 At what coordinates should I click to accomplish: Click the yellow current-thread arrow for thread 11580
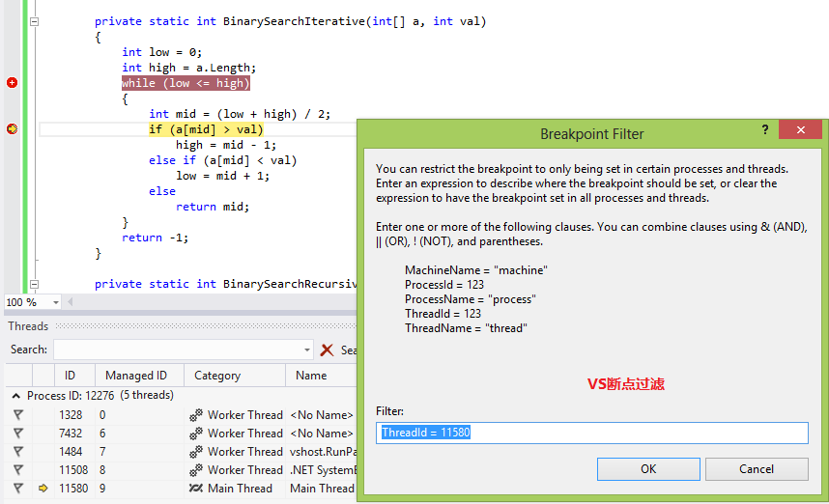(x=43, y=489)
